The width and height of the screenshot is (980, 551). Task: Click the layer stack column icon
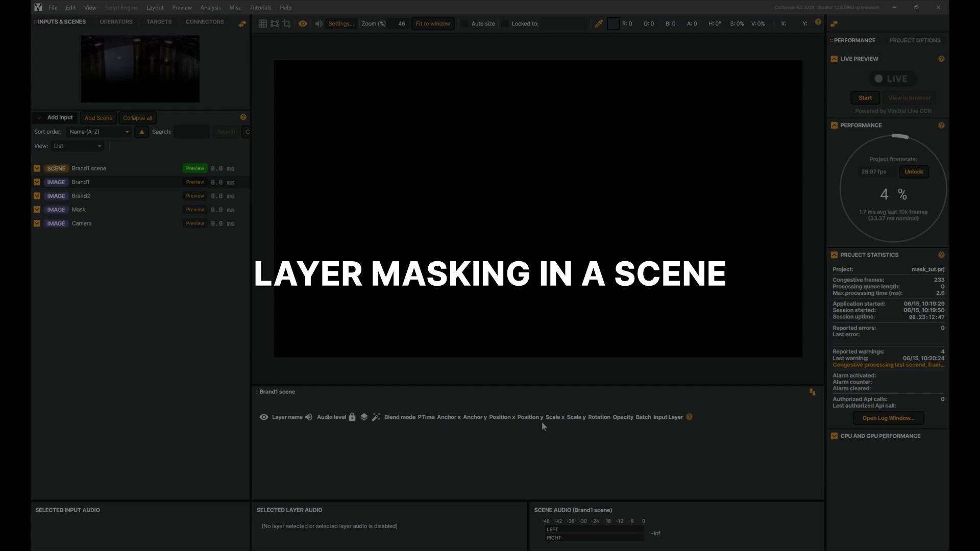[364, 417]
